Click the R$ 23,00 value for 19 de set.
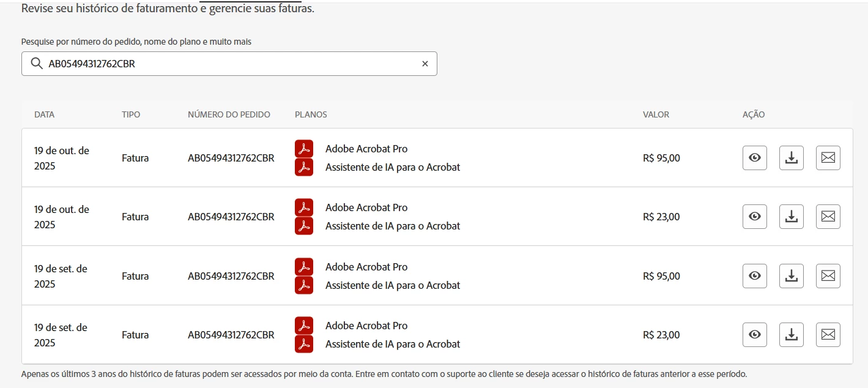Screen dimensions: 868x388 tap(661, 335)
